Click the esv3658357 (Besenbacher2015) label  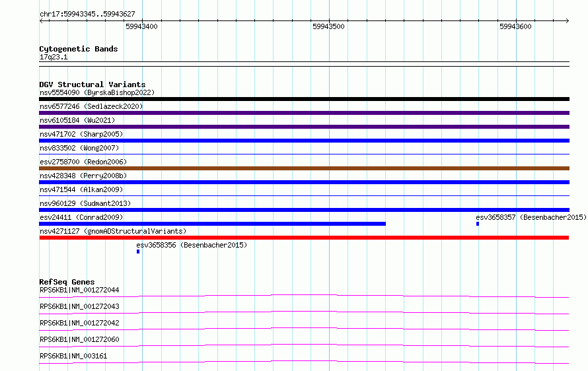coord(531,217)
